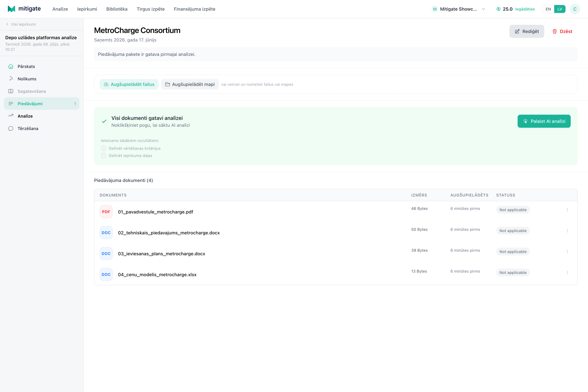
Task: Toggle Definēt iepirkuma daļas circle
Action: coord(104,155)
